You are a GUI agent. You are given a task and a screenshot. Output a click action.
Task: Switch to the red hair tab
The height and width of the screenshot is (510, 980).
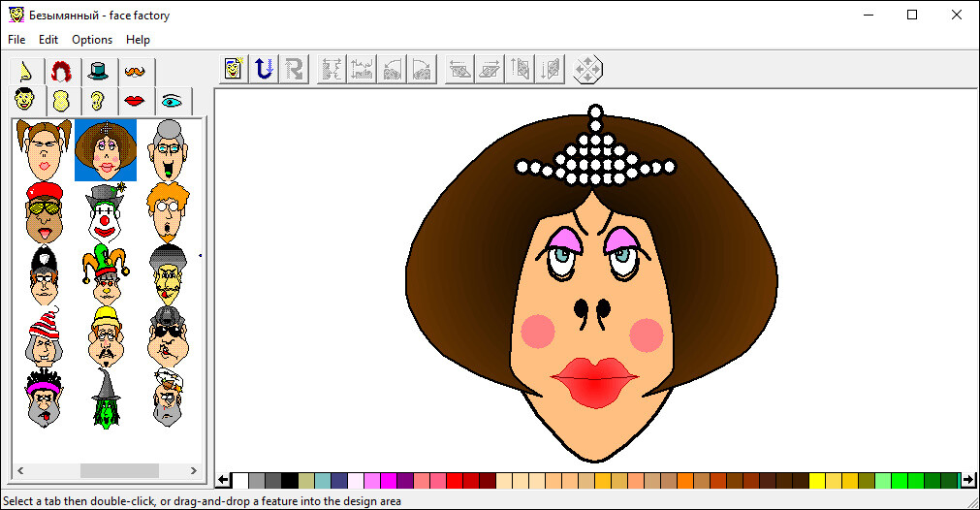[61, 71]
